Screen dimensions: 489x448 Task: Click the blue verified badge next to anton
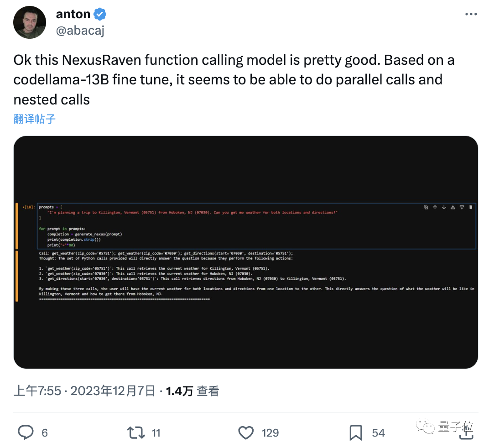point(100,14)
